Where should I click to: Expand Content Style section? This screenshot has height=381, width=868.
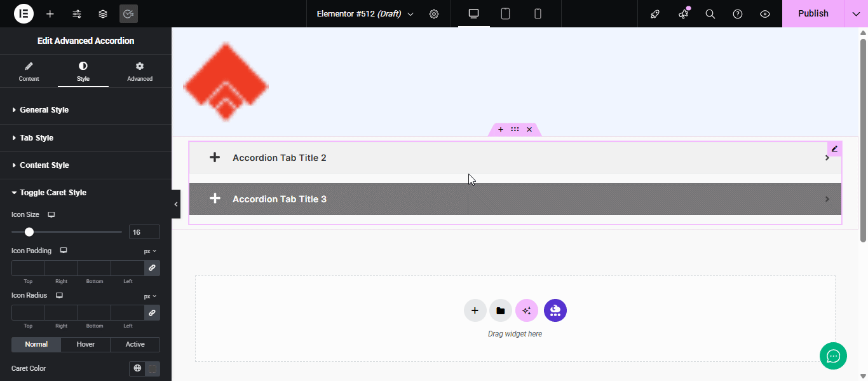click(x=86, y=165)
